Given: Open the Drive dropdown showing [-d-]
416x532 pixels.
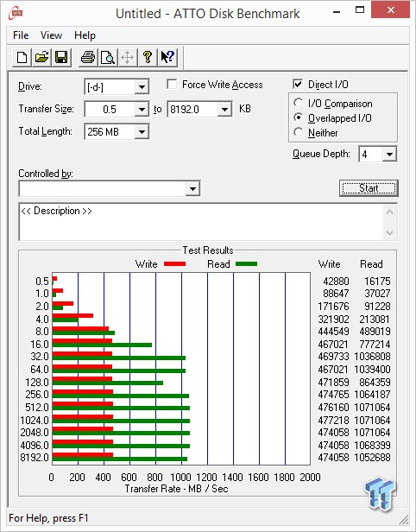Looking at the screenshot, I should tap(142, 87).
